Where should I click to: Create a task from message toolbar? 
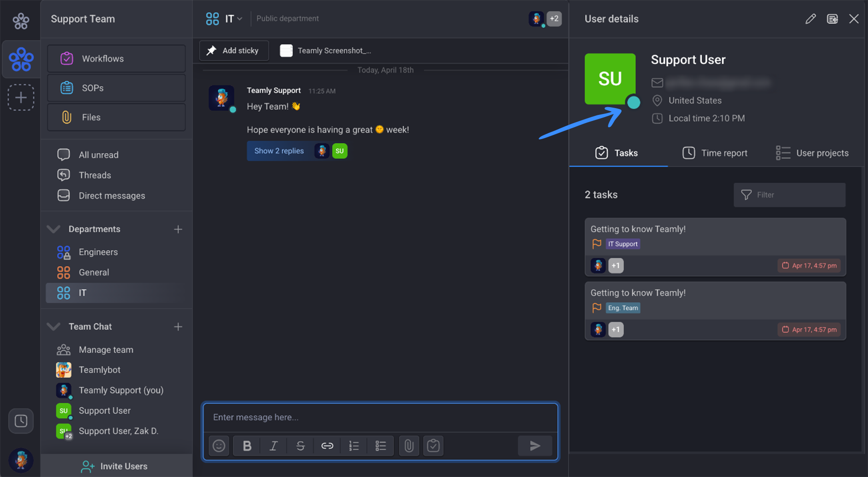point(433,446)
